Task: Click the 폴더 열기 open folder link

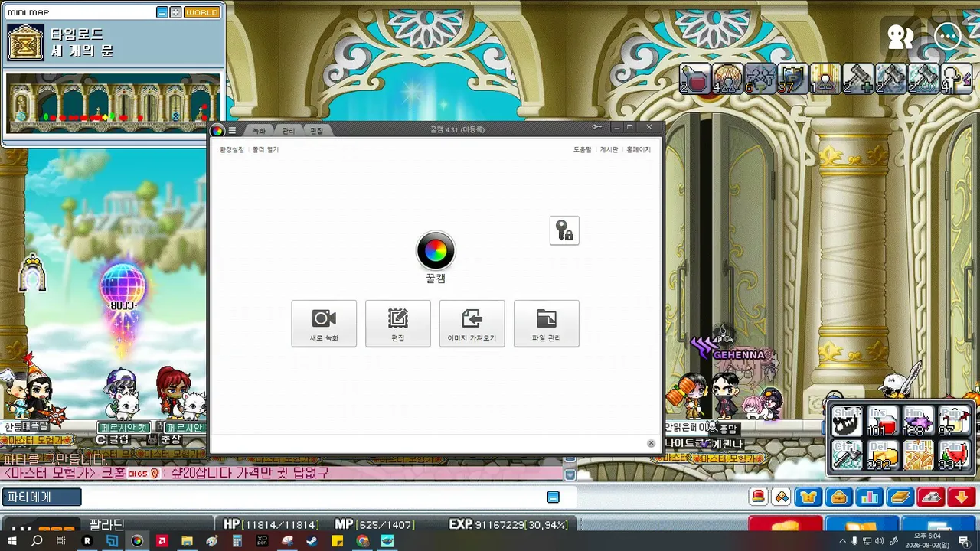Action: [x=266, y=150]
